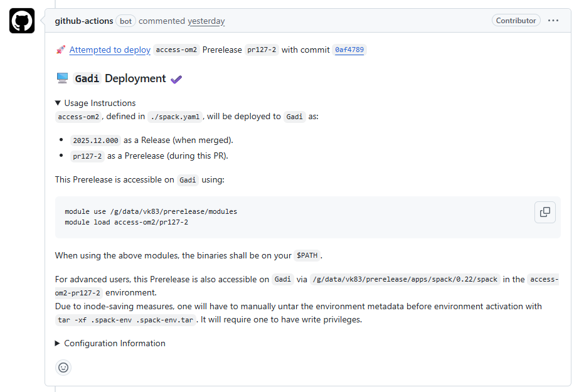The image size is (584, 392).
Task: Click the pr127-2 Prerelease label
Action: [262, 50]
